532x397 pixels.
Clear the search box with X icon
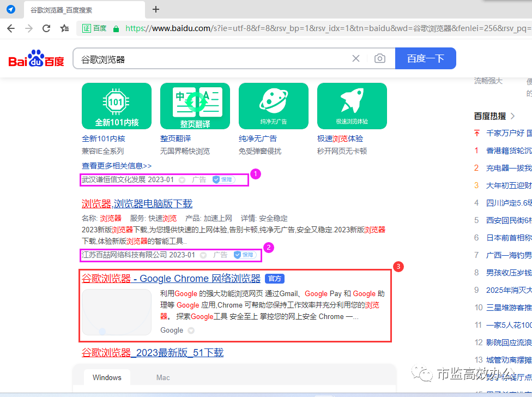[355, 59]
